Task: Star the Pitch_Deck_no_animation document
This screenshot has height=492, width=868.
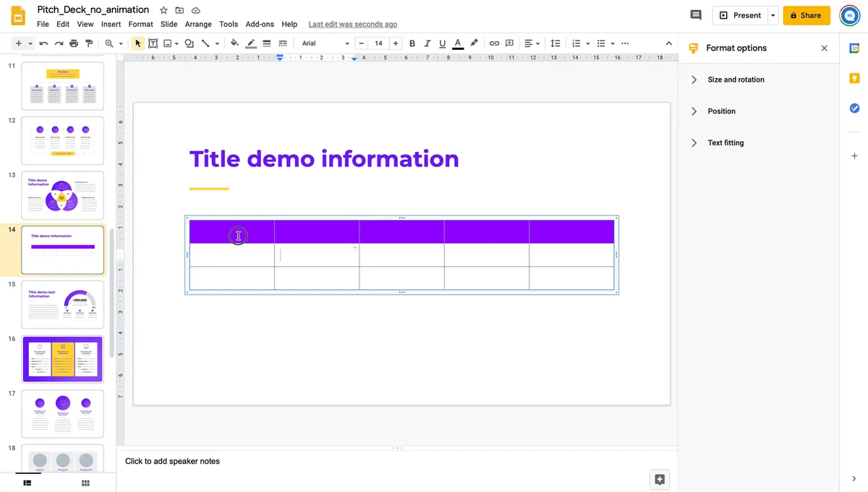Action: [163, 10]
